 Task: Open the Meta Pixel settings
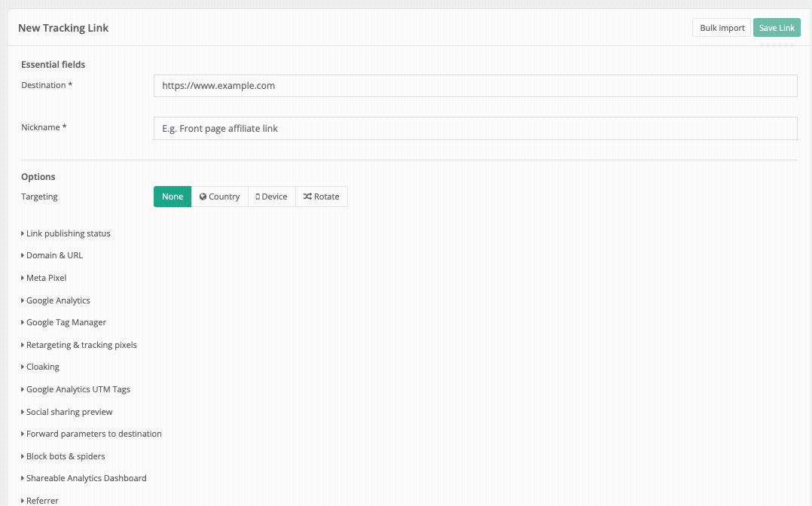pos(45,278)
